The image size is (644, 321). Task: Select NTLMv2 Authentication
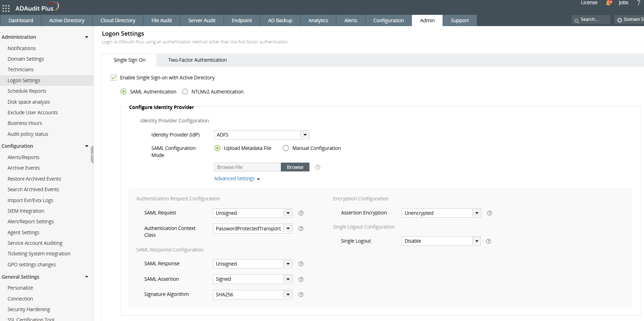pyautogui.click(x=185, y=91)
